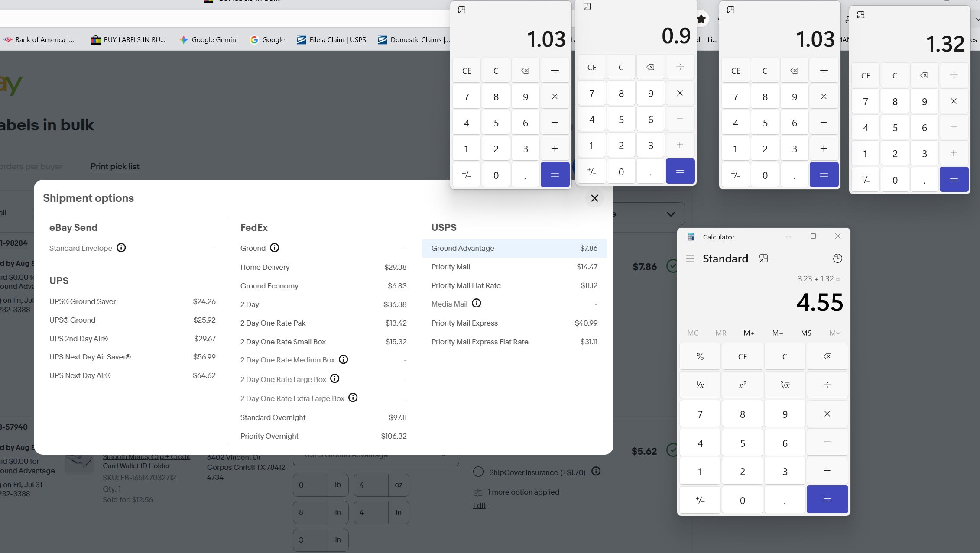Screen dimensions: 980x553
Task: Select USPS Priority Mail $14.47 option
Action: tap(514, 267)
